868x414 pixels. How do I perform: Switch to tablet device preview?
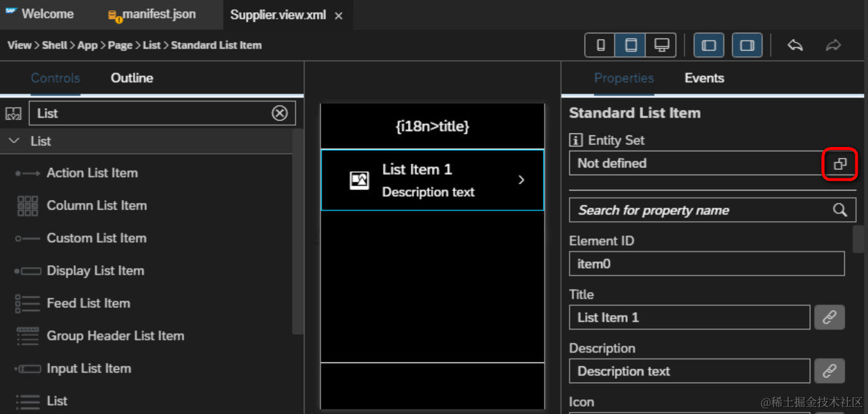coord(630,45)
